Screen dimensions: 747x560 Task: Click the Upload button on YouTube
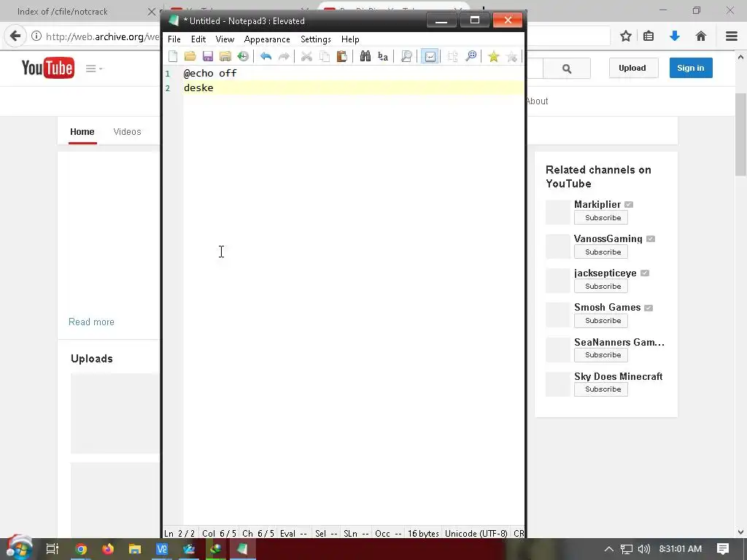click(x=632, y=68)
